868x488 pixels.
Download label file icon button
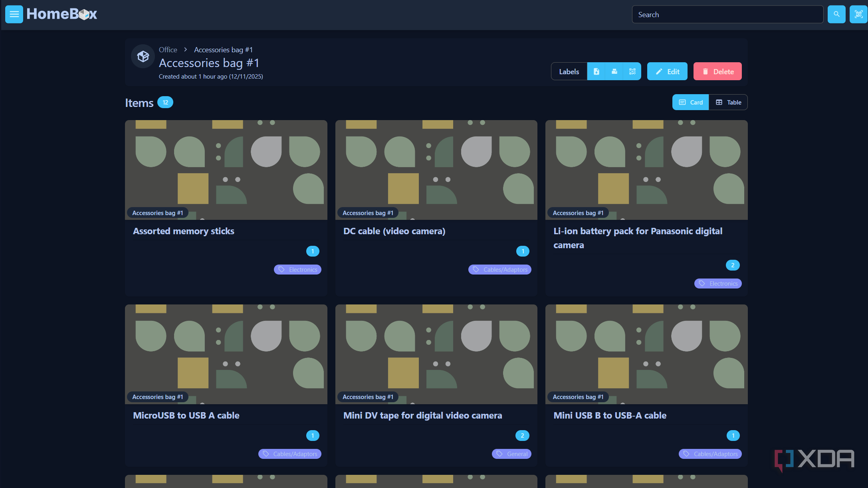596,71
